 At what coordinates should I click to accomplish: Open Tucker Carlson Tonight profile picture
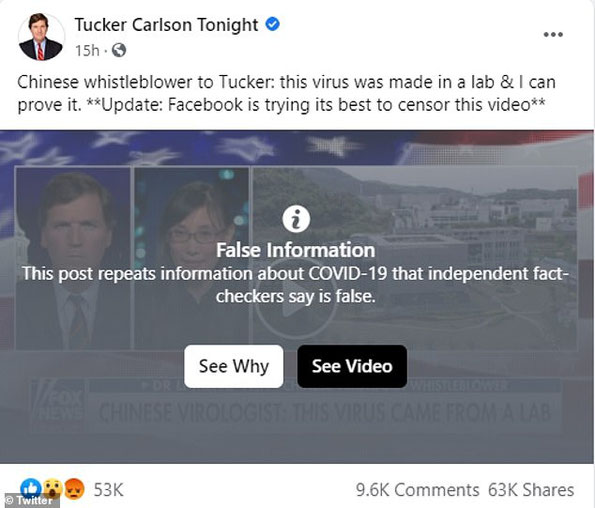[x=41, y=37]
